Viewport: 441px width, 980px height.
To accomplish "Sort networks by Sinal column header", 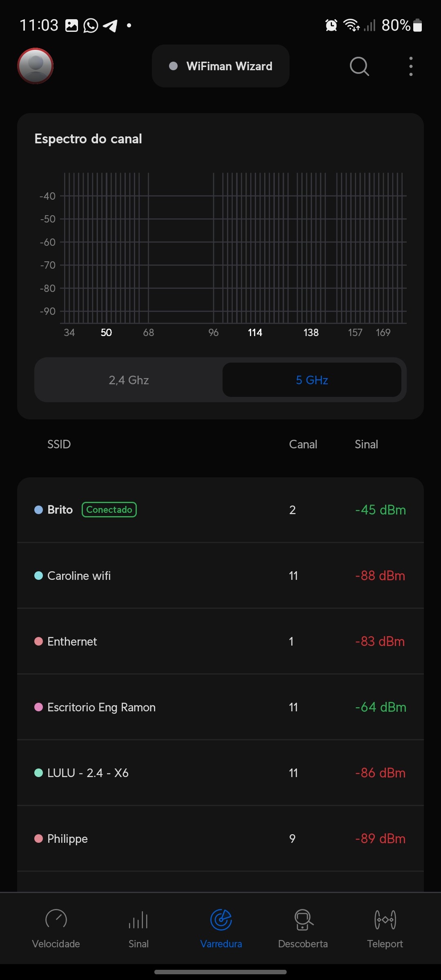I will click(366, 444).
